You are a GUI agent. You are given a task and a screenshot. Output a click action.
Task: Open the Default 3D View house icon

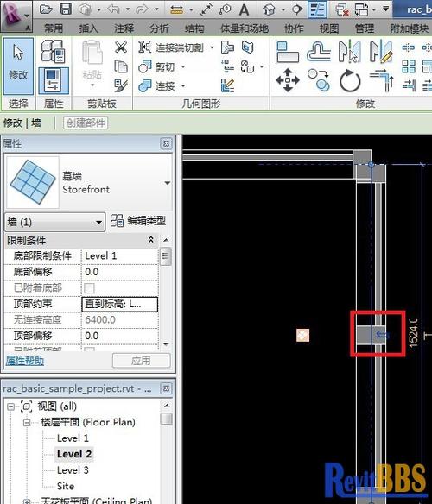[269, 9]
